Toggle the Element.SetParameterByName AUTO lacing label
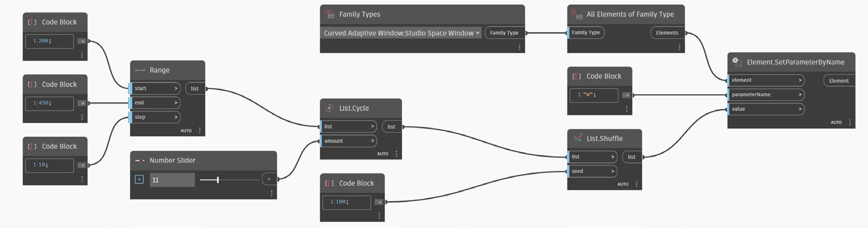This screenshot has height=228, width=868. coord(836,123)
